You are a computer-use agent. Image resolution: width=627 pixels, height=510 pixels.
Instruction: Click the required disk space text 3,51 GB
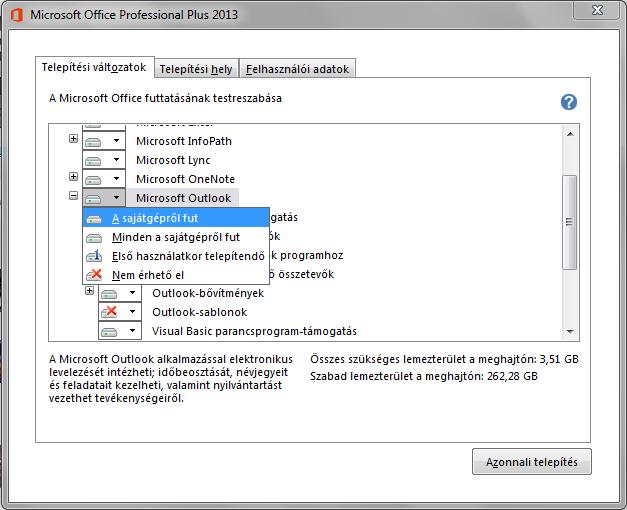(x=444, y=359)
